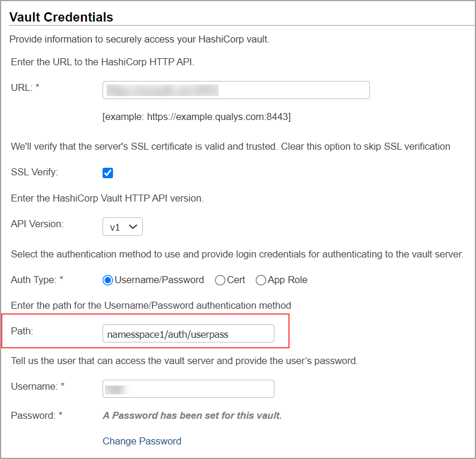Click the Vault Credentials heading

pos(61,17)
